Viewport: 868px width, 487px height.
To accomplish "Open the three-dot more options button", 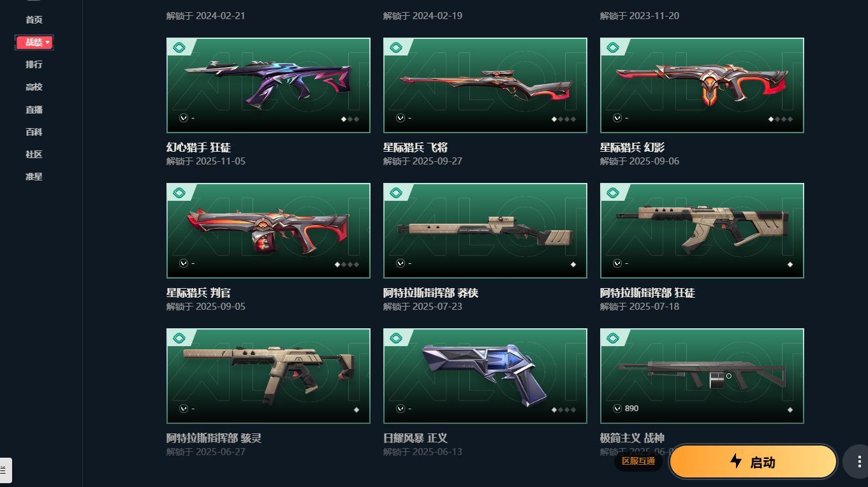I will pyautogui.click(x=857, y=462).
